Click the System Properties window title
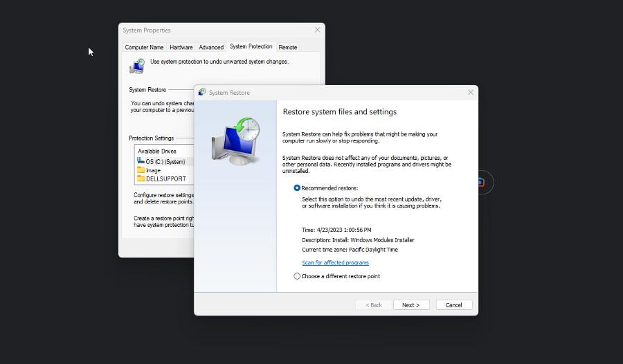Screen dimensions: 623x364 coord(147,30)
